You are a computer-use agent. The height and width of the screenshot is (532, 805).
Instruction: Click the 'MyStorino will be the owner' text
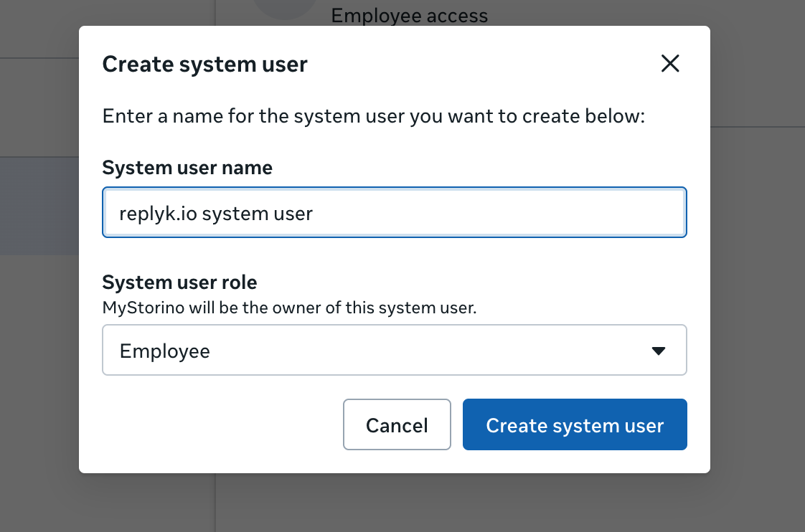[290, 308]
